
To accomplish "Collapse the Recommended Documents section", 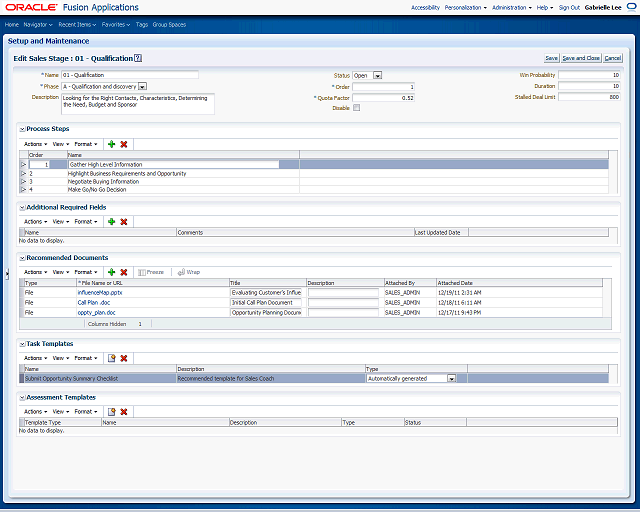I will tap(22, 258).
